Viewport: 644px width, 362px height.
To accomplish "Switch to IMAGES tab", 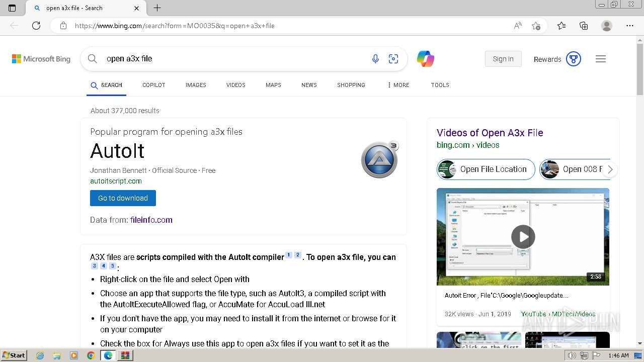I will point(196,85).
